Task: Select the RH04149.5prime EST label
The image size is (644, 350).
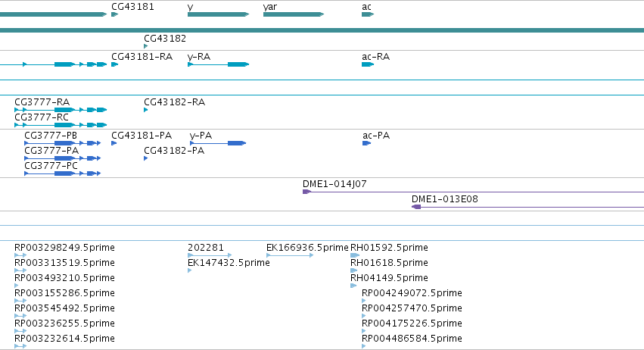Action: point(389,278)
